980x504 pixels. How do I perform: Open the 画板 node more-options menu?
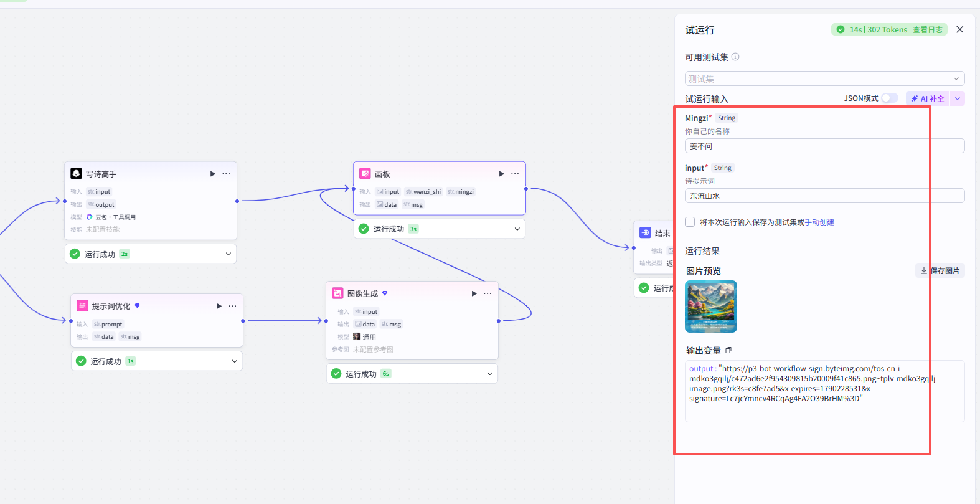515,174
